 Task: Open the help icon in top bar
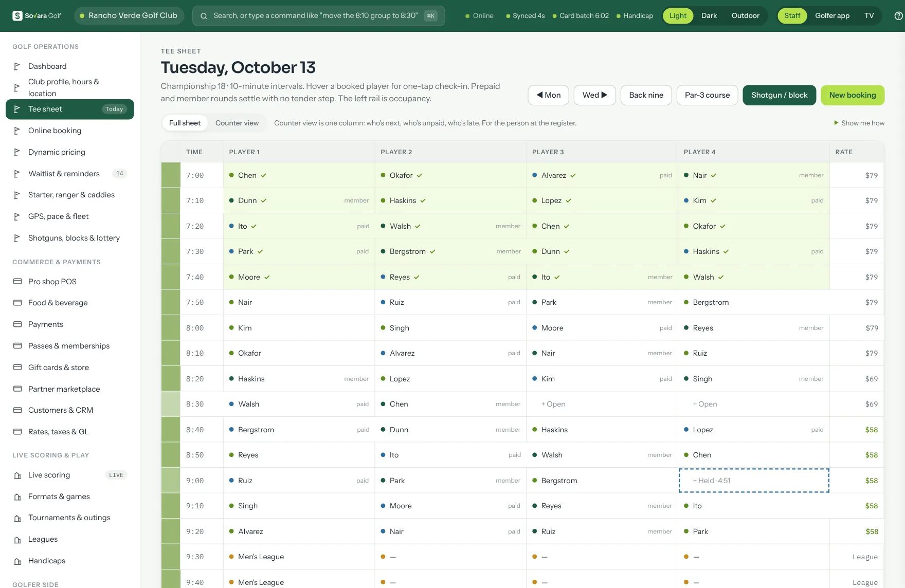pos(899,16)
